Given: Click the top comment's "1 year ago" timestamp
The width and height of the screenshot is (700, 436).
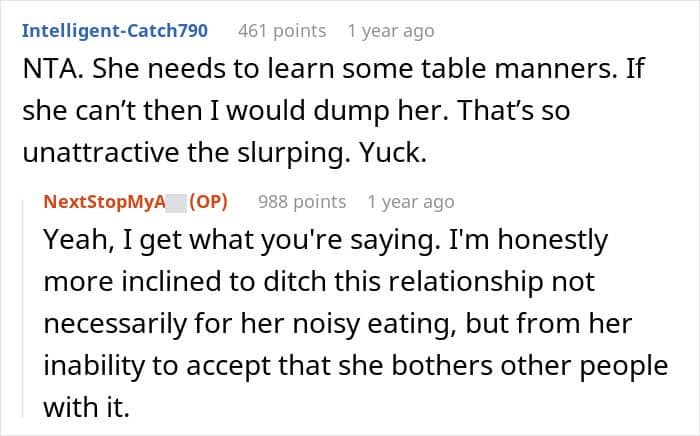Looking at the screenshot, I should pos(390,31).
